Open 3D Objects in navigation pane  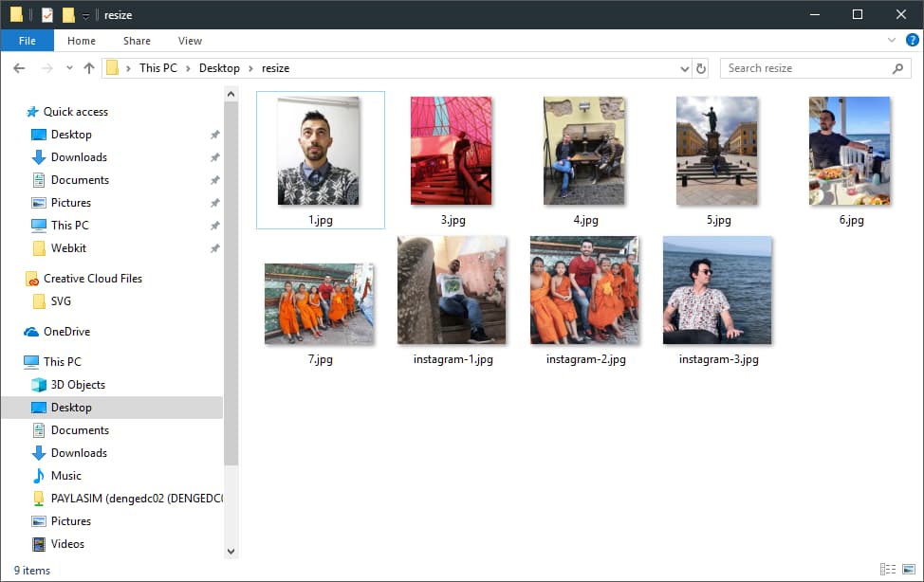78,385
